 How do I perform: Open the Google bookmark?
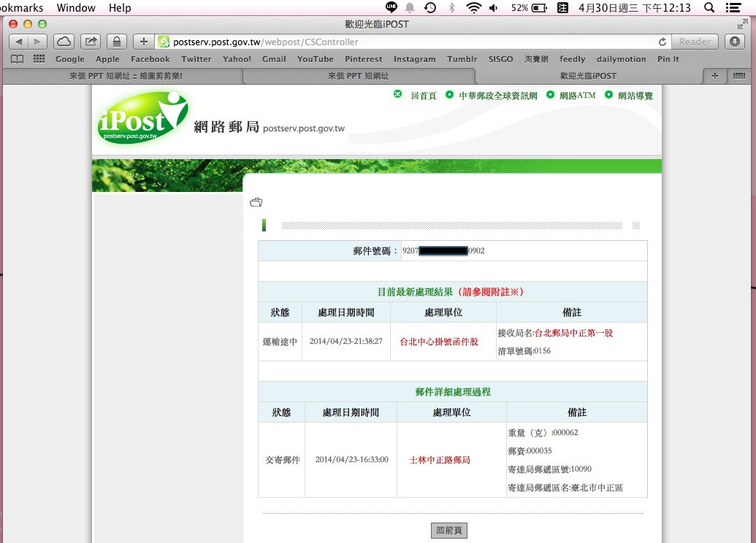click(x=70, y=59)
